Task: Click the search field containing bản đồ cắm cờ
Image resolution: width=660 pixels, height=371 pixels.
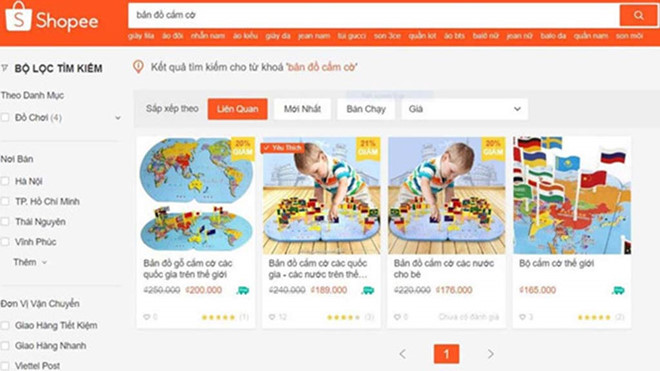Action: click(x=373, y=16)
